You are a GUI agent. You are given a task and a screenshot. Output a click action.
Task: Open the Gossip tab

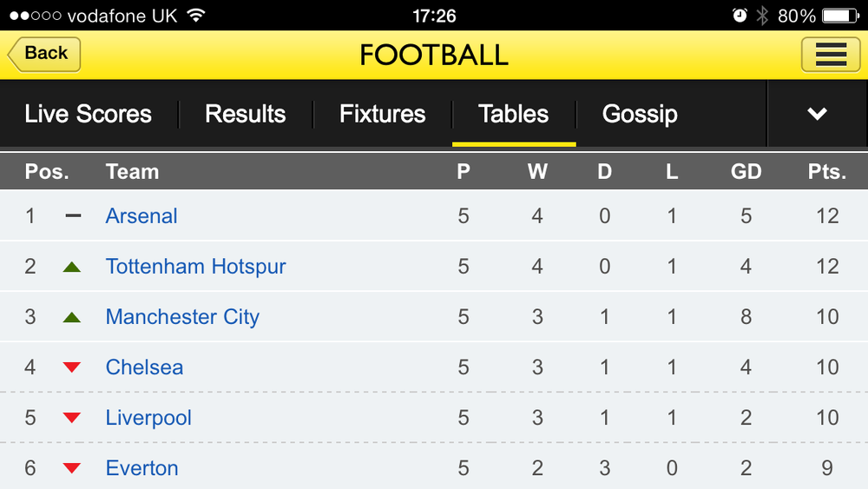[640, 114]
